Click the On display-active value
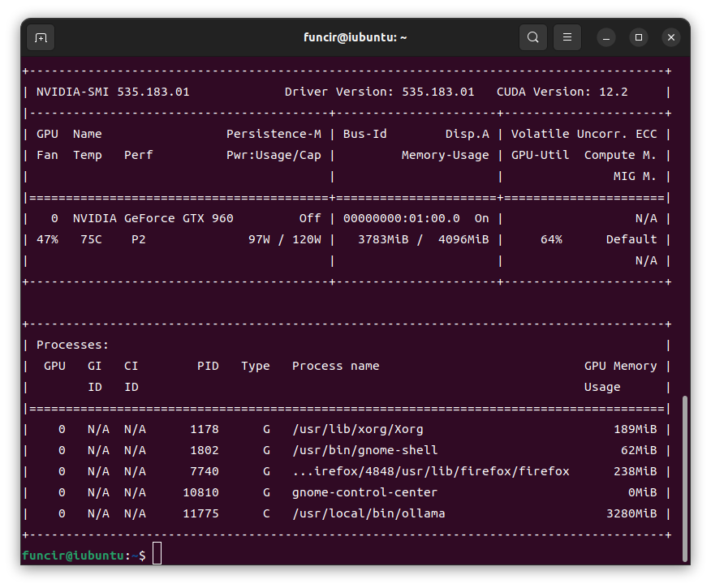The image size is (711, 588). pyautogui.click(x=481, y=218)
